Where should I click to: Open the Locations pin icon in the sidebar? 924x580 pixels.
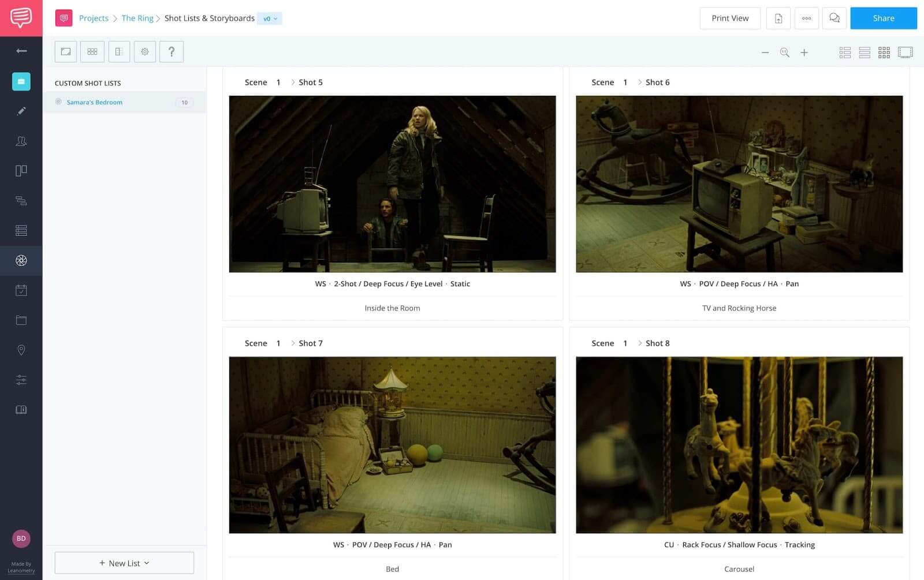coord(21,350)
